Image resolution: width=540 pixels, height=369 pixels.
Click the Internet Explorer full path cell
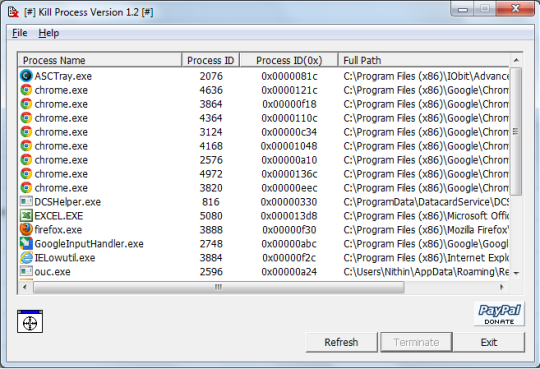pos(426,258)
